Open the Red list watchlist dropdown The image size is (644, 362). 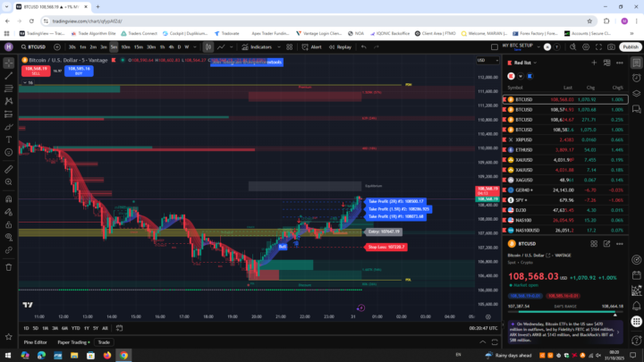tap(525, 63)
